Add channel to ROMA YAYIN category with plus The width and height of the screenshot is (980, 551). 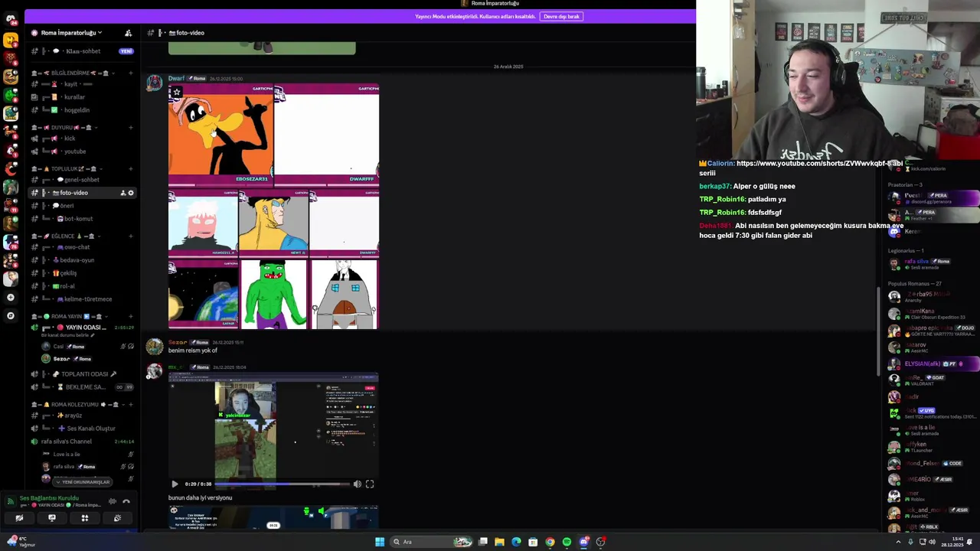tap(131, 316)
